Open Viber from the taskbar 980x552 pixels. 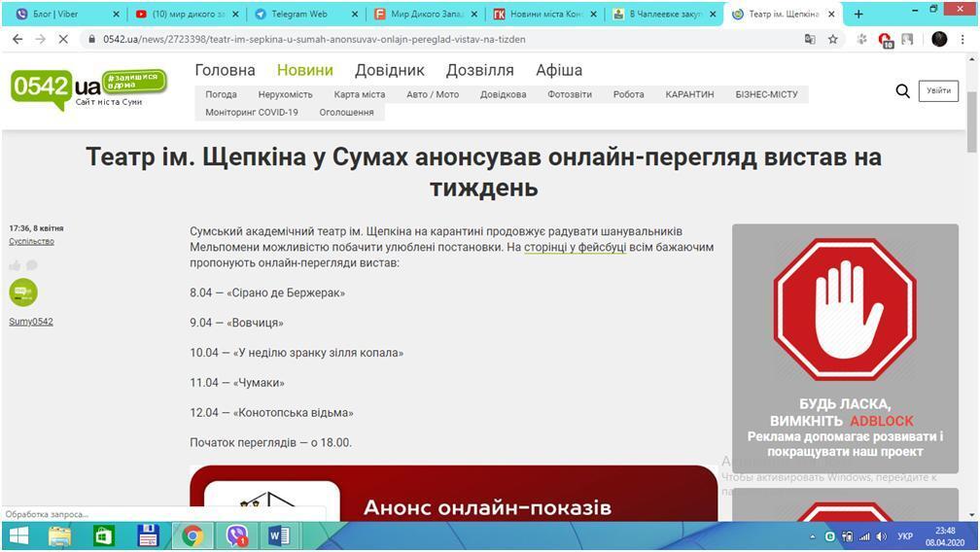point(236,535)
